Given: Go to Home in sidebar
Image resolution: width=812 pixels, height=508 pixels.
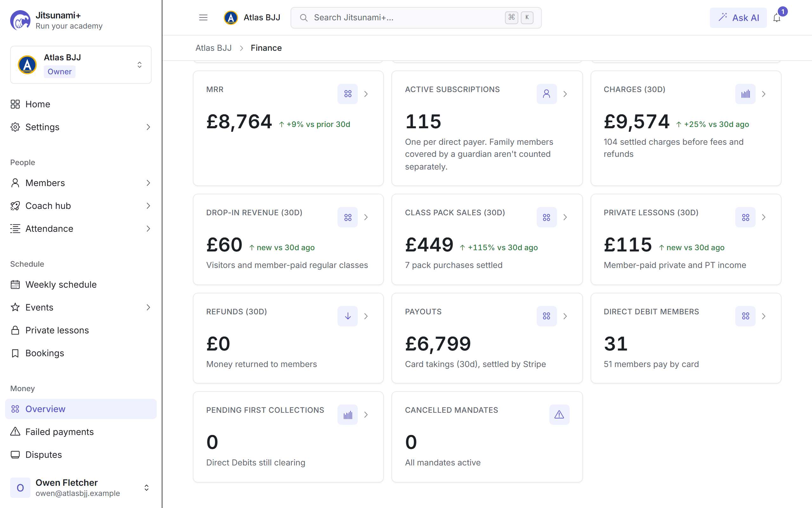Looking at the screenshot, I should point(81,104).
